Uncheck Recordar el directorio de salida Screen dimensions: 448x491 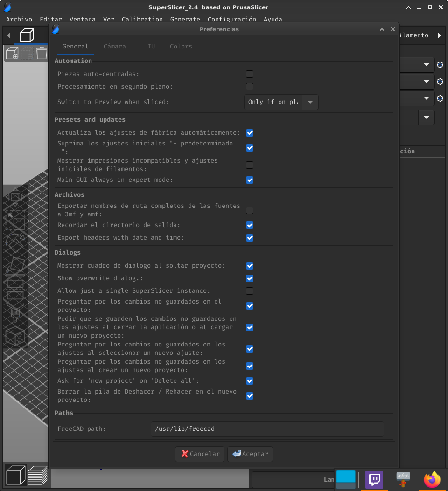coord(250,225)
